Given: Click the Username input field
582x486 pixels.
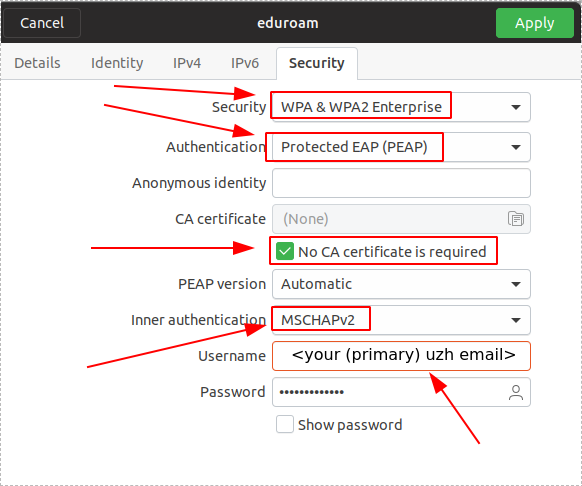Looking at the screenshot, I should (401, 356).
